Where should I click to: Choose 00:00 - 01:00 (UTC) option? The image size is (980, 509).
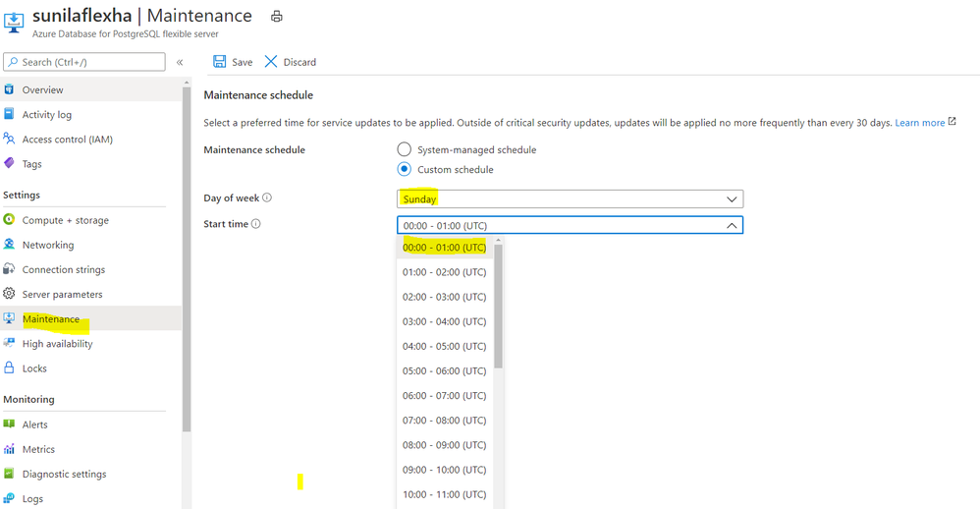445,248
